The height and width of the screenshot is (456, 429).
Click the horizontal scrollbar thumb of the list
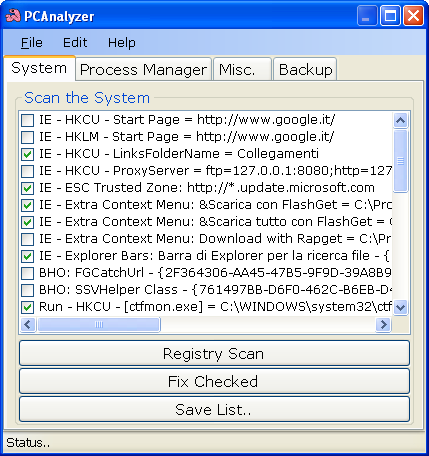click(x=99, y=324)
